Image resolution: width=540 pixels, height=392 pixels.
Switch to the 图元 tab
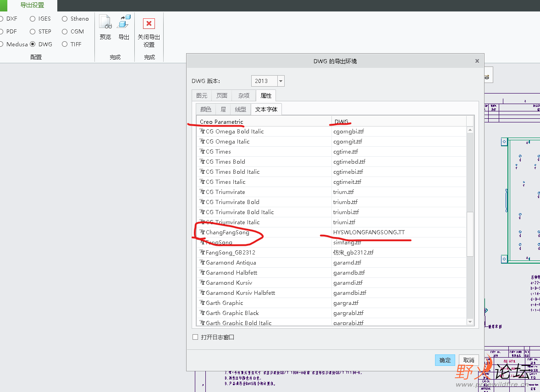[202, 95]
